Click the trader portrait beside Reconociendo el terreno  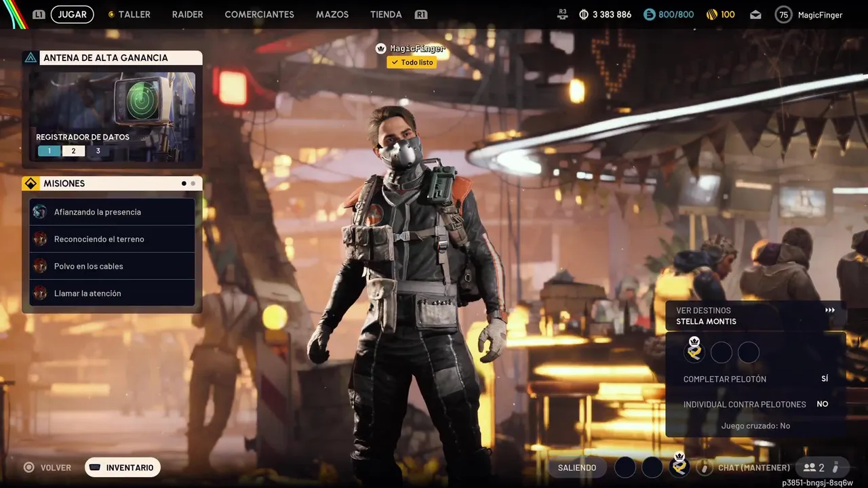pyautogui.click(x=40, y=239)
